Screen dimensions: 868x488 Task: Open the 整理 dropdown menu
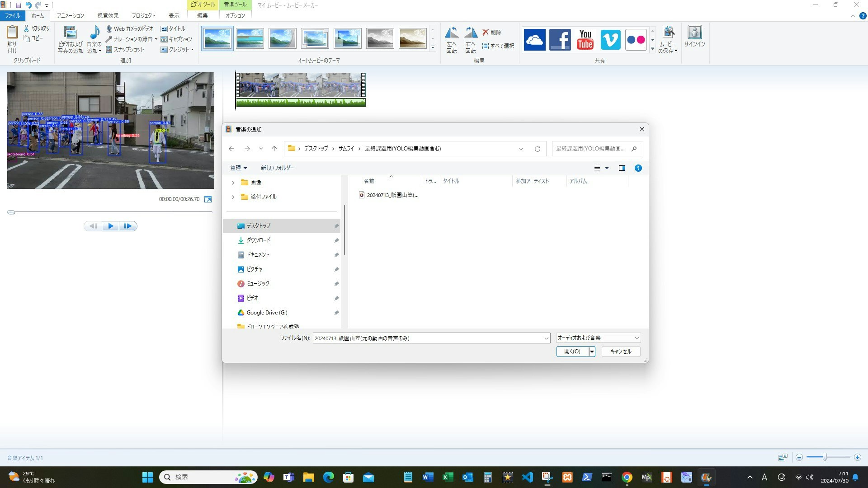pos(238,168)
